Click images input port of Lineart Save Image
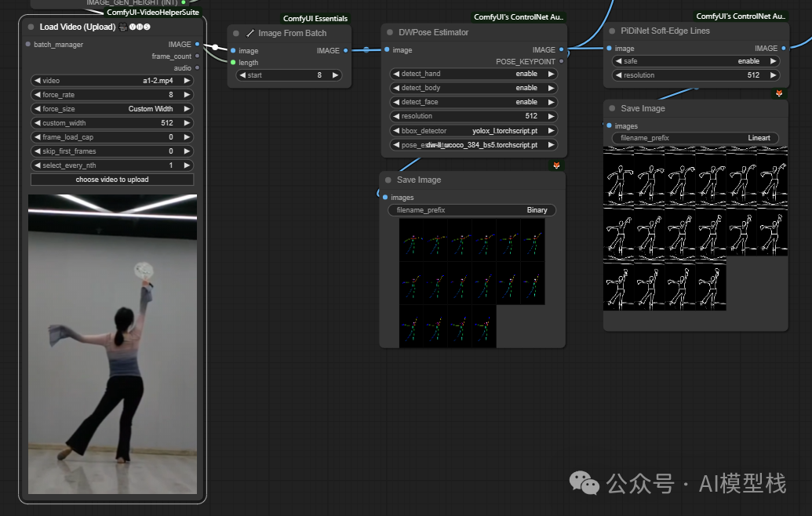 click(x=609, y=125)
